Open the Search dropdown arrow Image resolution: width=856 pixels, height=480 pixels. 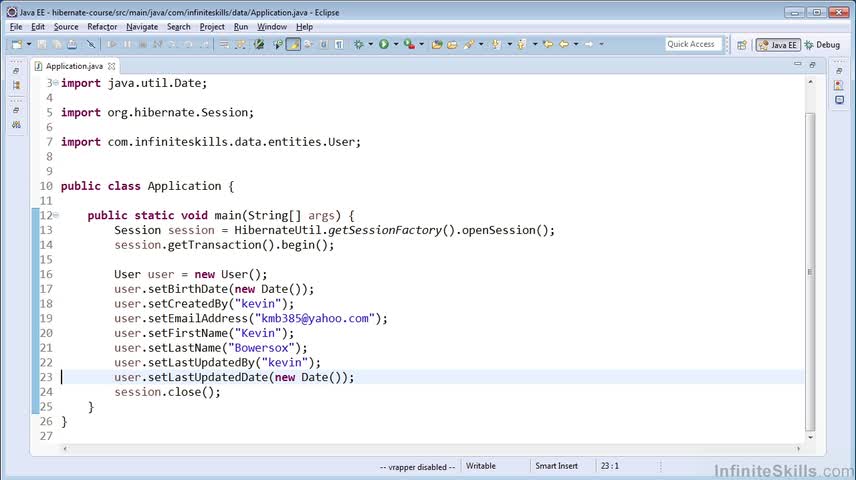pyautogui.click(x=481, y=44)
